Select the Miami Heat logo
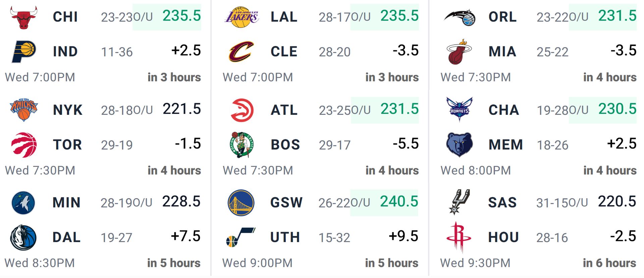The height and width of the screenshot is (278, 644). pos(460,52)
